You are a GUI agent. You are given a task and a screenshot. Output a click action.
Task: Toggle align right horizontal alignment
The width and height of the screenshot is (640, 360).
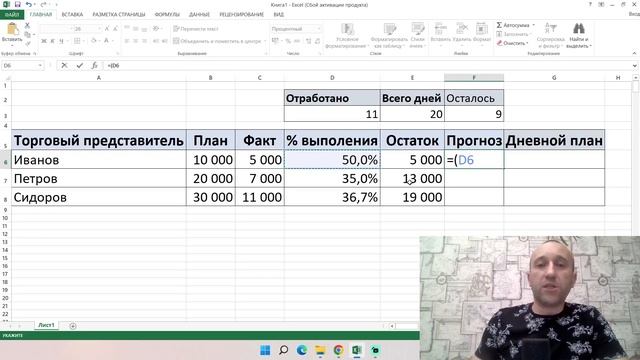click(144, 41)
